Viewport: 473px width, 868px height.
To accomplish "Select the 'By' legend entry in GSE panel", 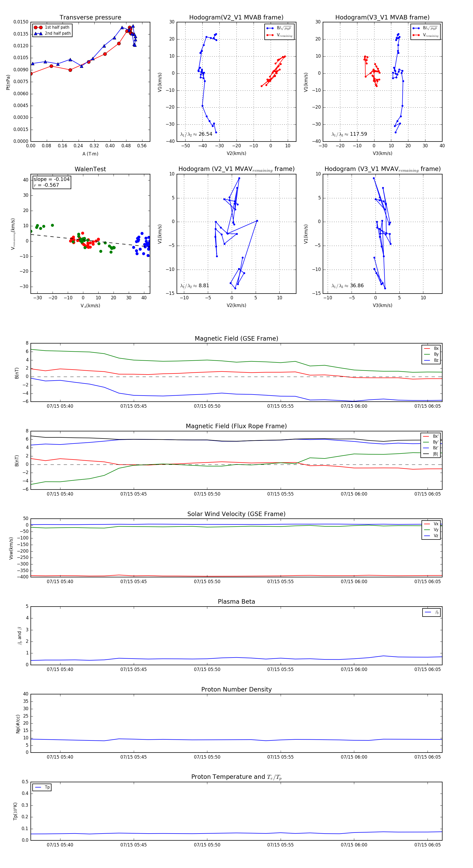I will click(x=431, y=354).
